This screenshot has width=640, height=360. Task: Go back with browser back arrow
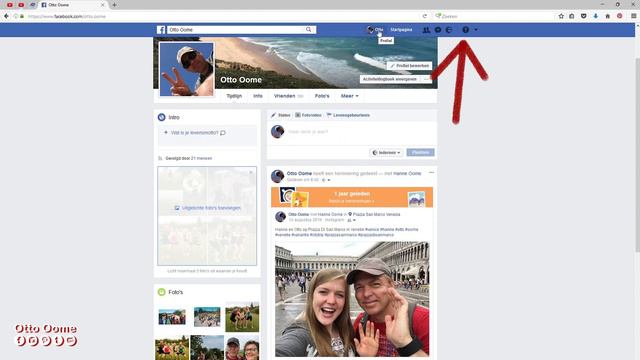click(x=6, y=16)
